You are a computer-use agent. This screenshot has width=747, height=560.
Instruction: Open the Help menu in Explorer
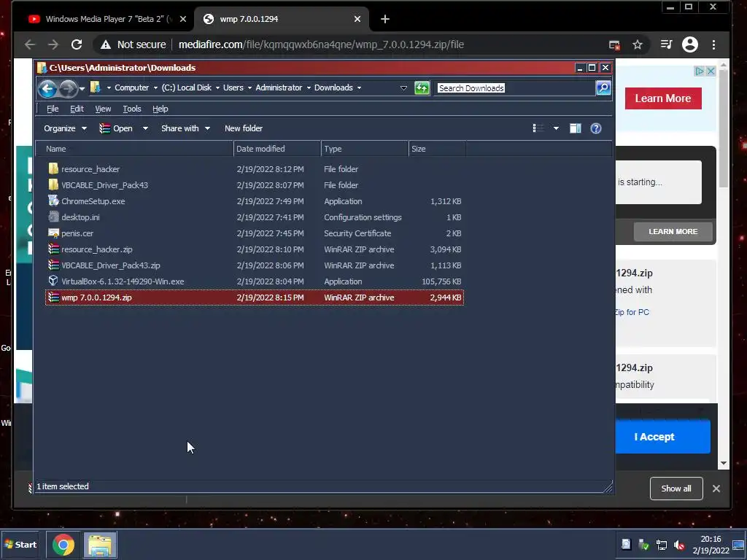(x=160, y=109)
